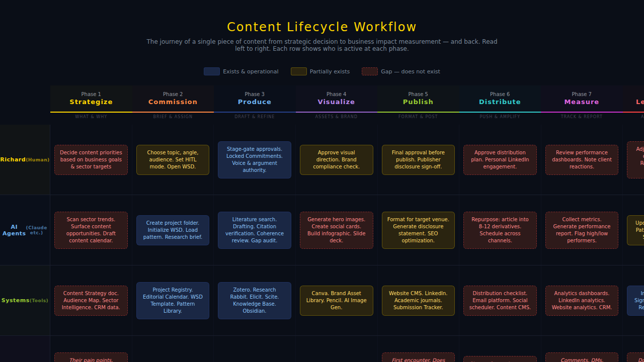Screen dimensions: 644x362
Task: Select the 'Gap — does not exist' legend swatch
Action: tap(369, 71)
